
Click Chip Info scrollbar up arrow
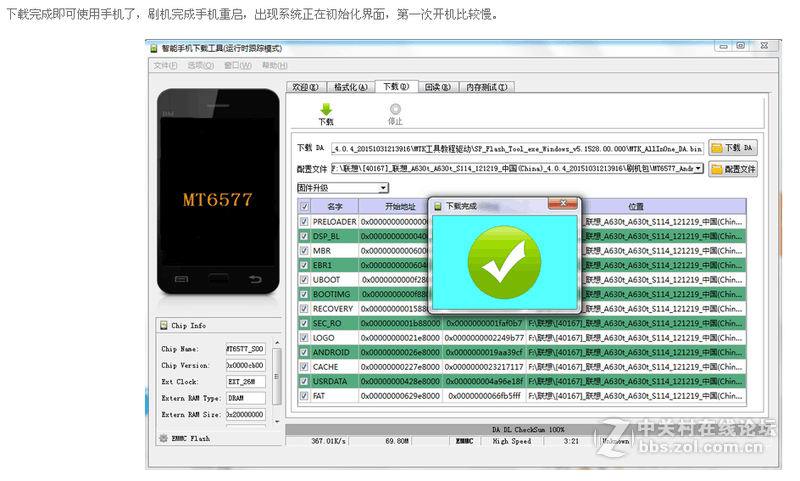click(x=277, y=343)
